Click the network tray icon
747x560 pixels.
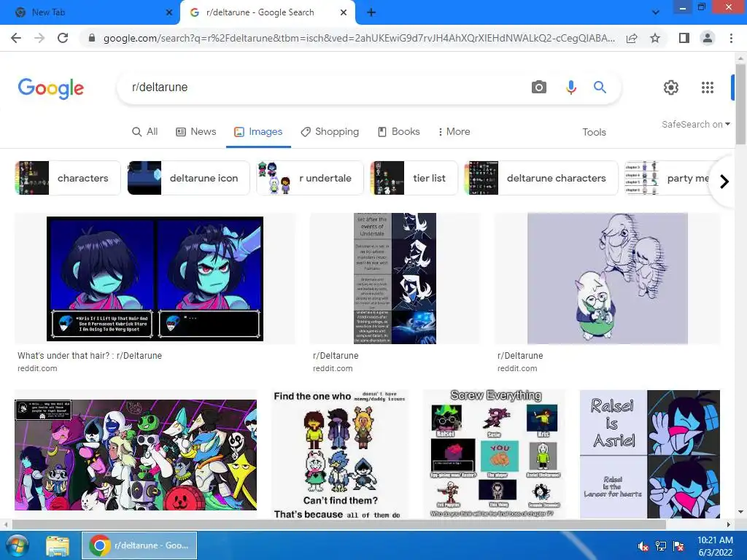tap(661, 546)
